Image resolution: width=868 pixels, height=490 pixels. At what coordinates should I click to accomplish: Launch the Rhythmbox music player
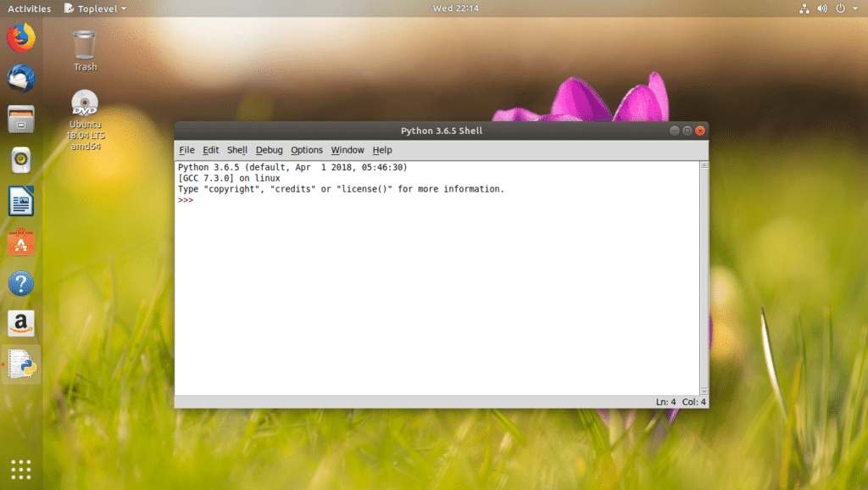(20, 160)
